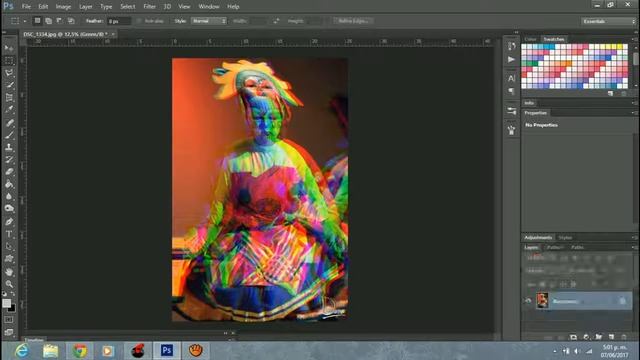Select the Eyedropper tool

[9, 109]
